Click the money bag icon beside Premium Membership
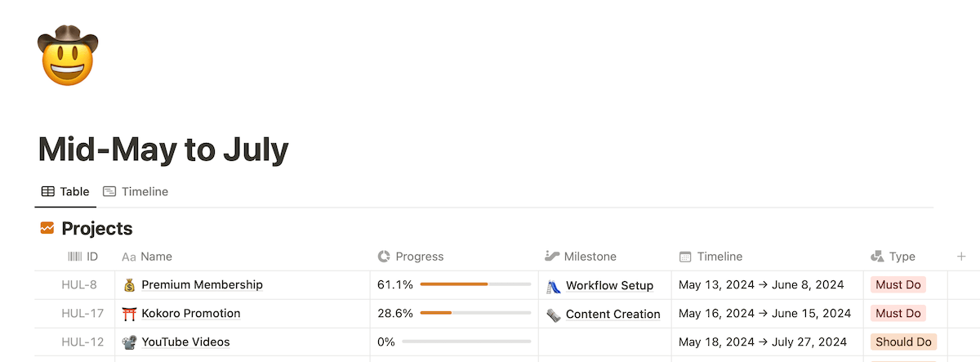980x362 pixels. tap(129, 285)
